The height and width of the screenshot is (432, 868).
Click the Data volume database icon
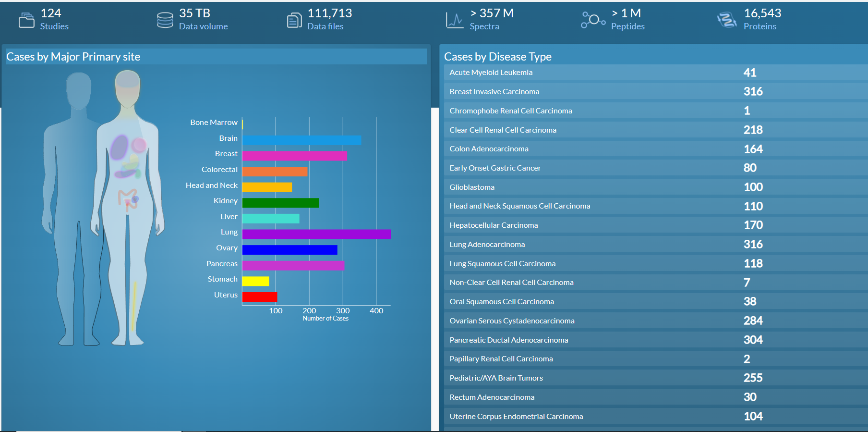(165, 20)
